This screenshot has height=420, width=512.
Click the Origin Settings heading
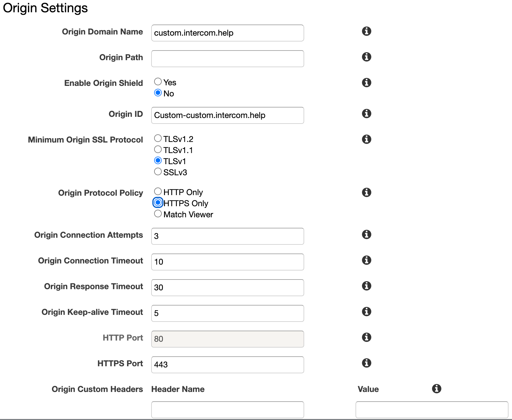tap(45, 8)
